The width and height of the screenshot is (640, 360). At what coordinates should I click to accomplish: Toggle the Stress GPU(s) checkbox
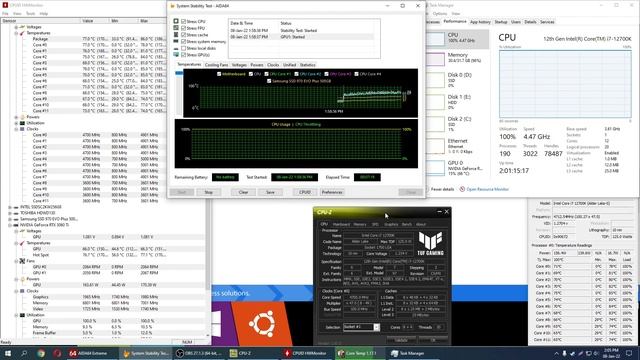click(x=184, y=55)
